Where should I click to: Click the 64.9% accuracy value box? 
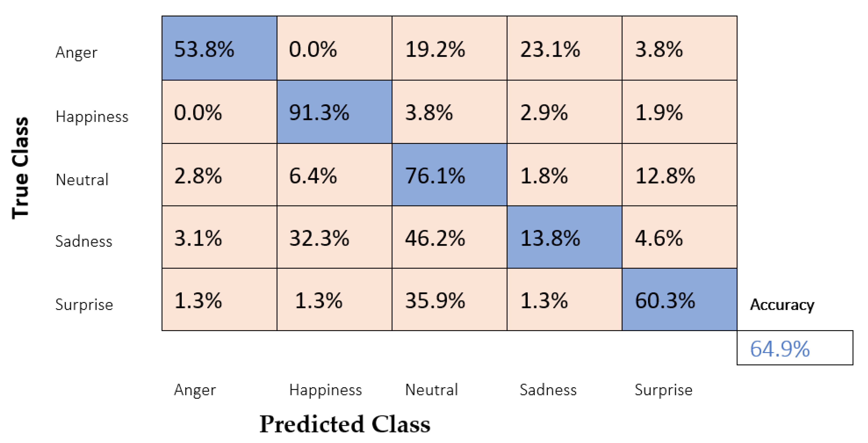tap(794, 348)
